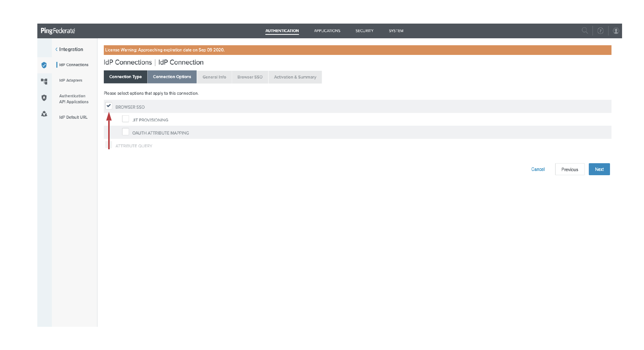
Task: Open the Security top menu
Action: [x=364, y=31]
